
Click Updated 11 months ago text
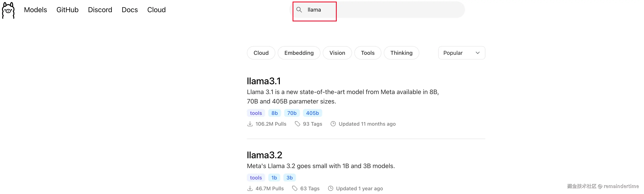click(367, 124)
